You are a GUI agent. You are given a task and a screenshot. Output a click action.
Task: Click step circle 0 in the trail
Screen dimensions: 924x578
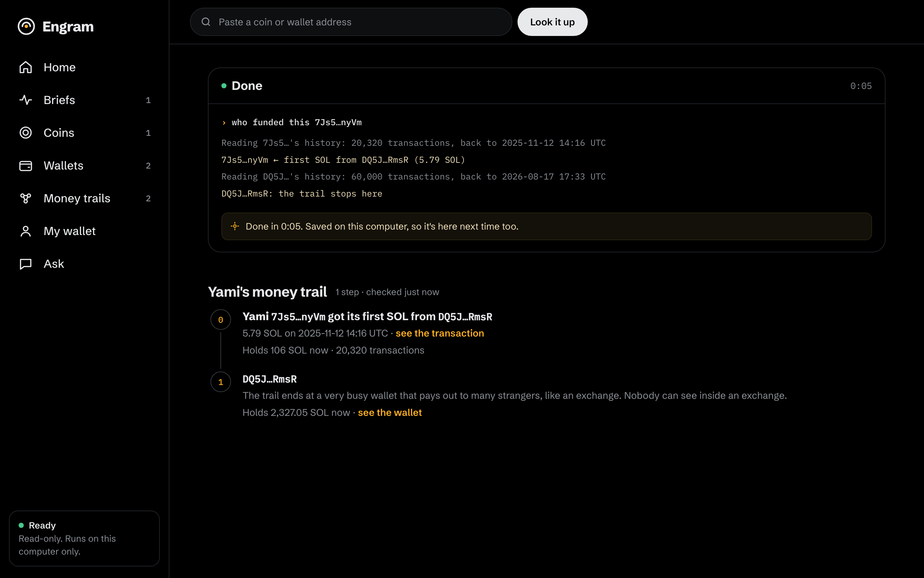(x=221, y=320)
